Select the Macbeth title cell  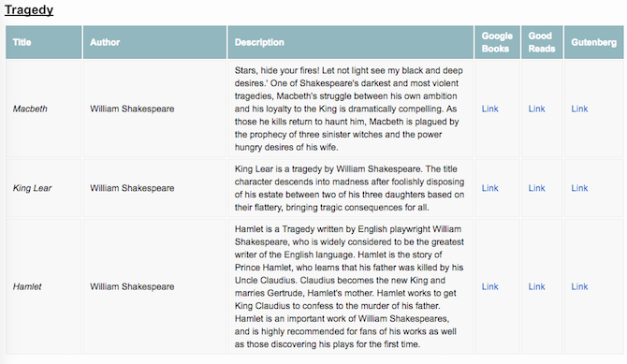[44, 109]
